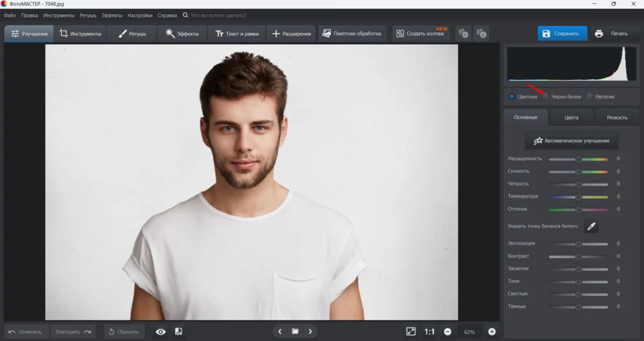Select the Негатив radio option
This screenshot has height=341, width=644.
[589, 97]
